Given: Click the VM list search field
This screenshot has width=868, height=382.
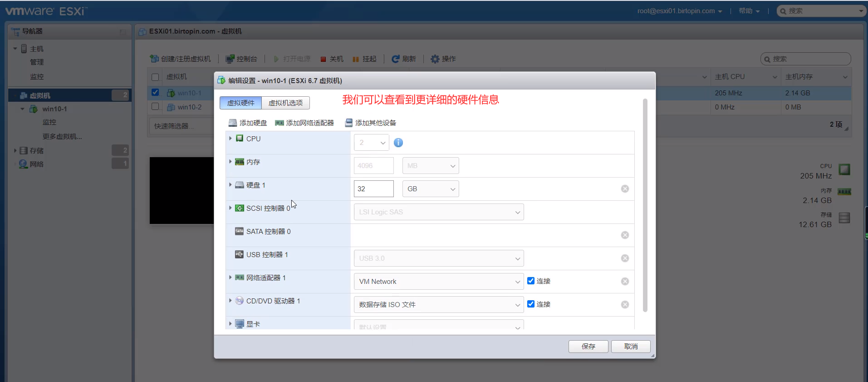Looking at the screenshot, I should (805, 59).
